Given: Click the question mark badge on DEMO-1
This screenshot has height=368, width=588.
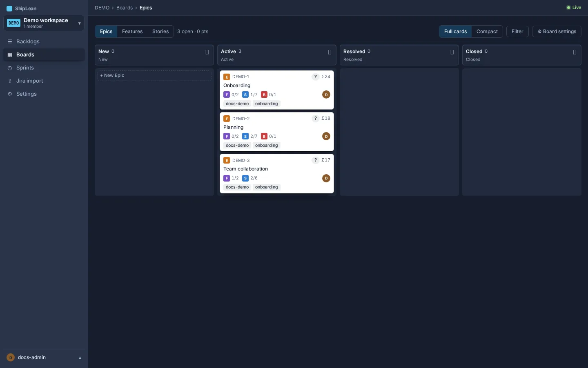Looking at the screenshot, I should [x=315, y=77].
